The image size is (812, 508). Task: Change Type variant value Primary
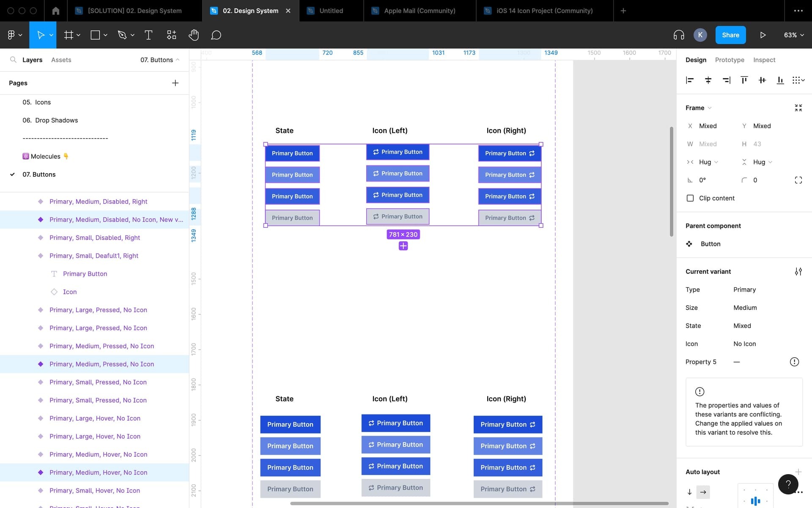(x=744, y=290)
